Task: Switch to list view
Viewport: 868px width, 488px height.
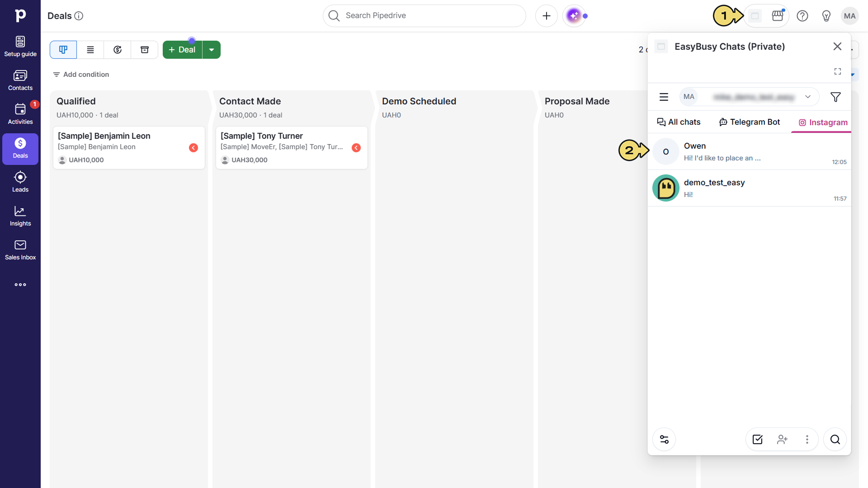Action: click(x=90, y=50)
